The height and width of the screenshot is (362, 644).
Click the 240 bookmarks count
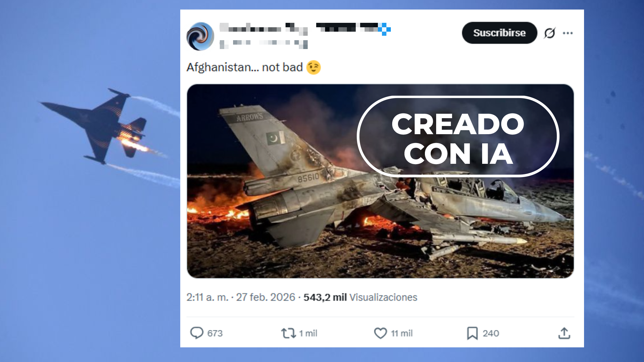491,333
